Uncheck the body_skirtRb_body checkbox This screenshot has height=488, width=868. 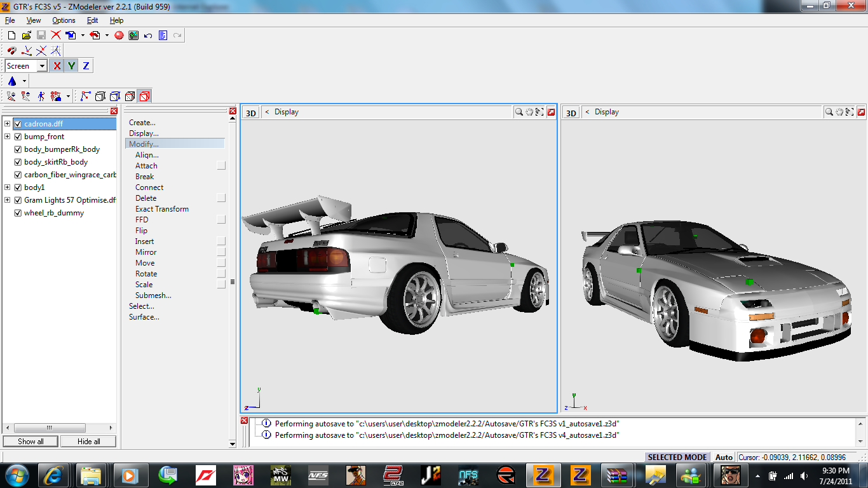pos(18,162)
